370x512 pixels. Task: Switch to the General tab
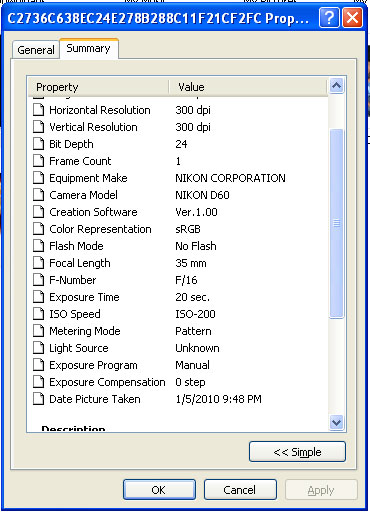click(36, 50)
